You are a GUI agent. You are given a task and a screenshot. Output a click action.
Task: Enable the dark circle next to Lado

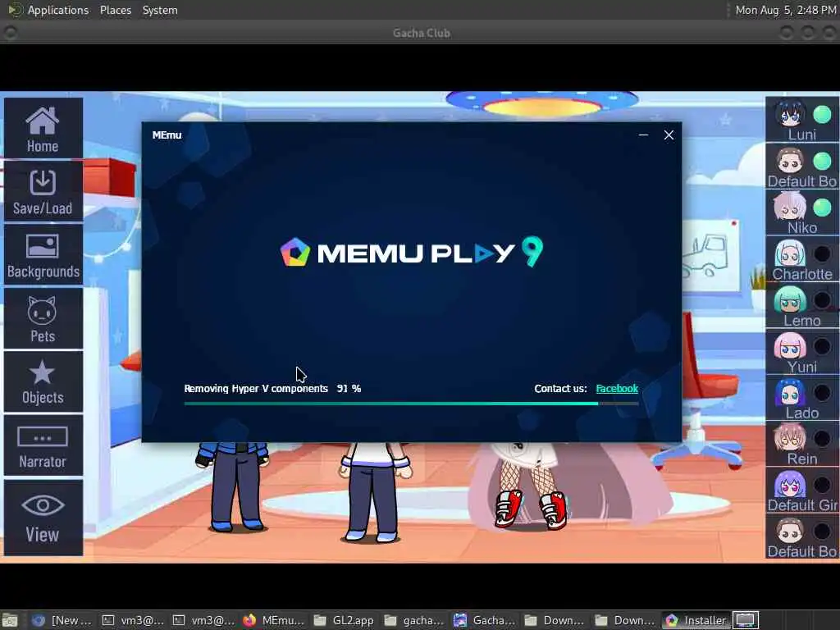coord(822,393)
